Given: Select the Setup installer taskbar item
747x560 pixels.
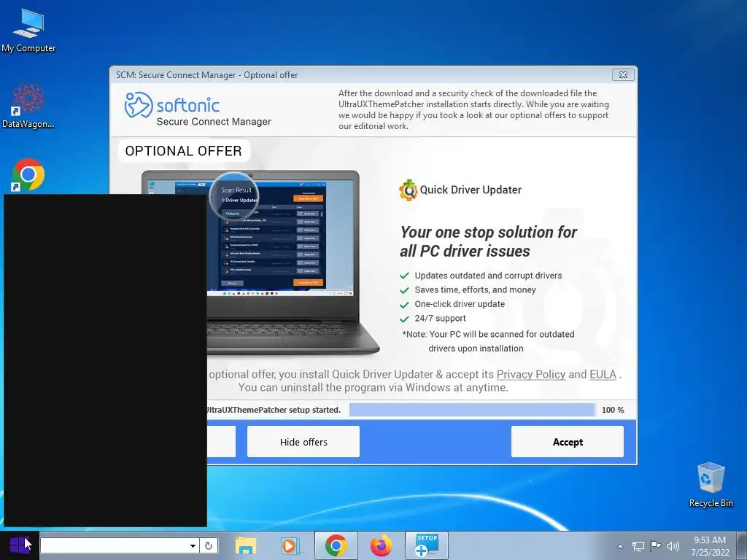Looking at the screenshot, I should [x=426, y=545].
